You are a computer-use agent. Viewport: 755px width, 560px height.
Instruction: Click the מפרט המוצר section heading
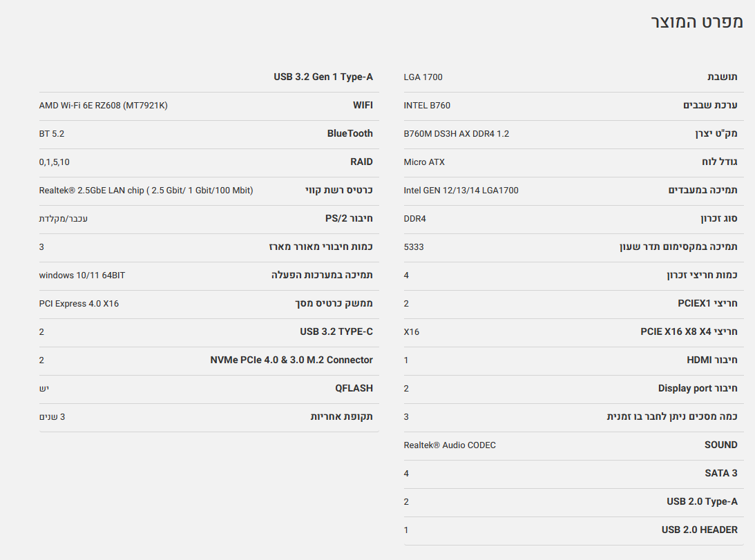click(697, 21)
